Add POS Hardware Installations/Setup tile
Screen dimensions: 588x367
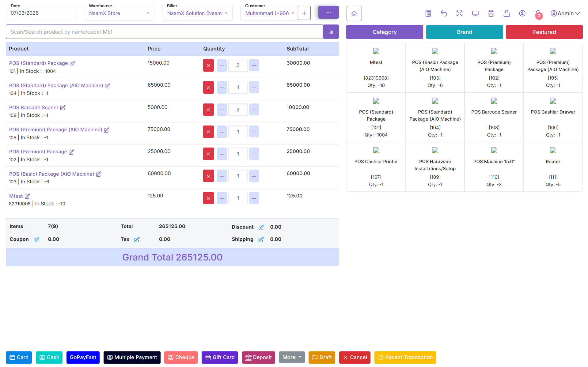click(435, 167)
